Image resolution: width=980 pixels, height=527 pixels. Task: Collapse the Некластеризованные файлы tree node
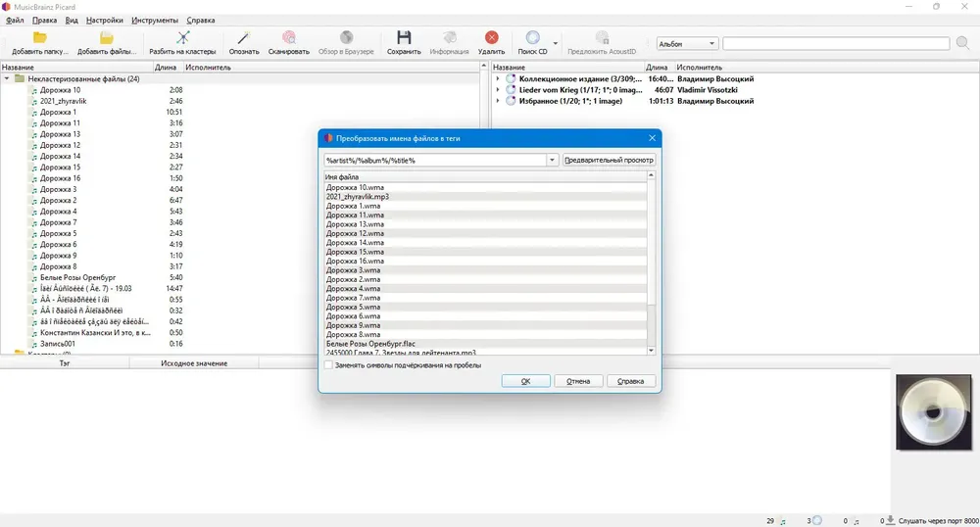coord(7,79)
